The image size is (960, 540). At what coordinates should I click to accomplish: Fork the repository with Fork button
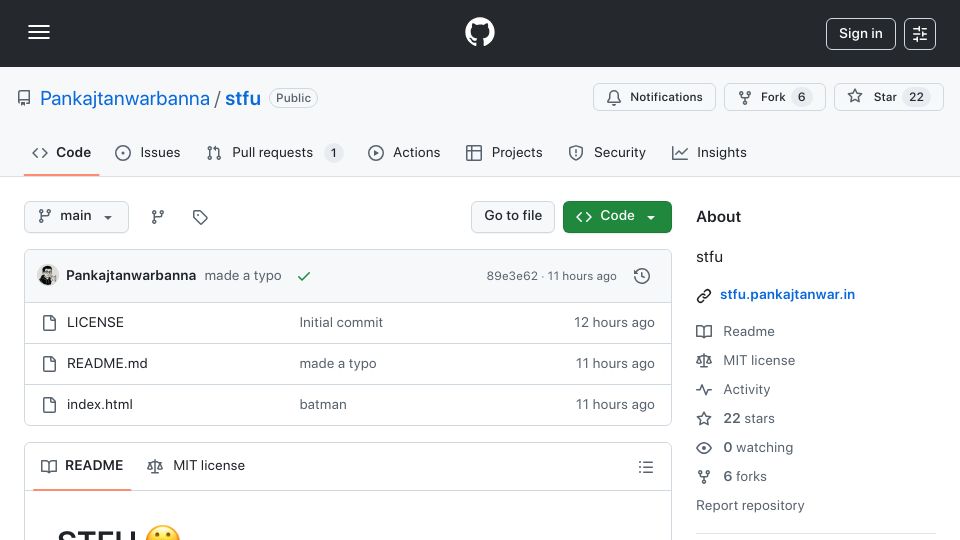[x=774, y=97]
